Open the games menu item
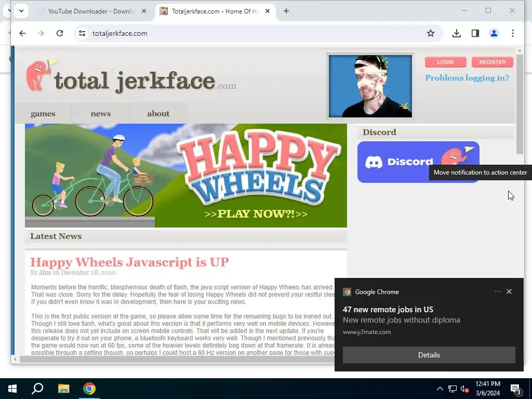Screen dimensions: 532x399 coord(43,114)
